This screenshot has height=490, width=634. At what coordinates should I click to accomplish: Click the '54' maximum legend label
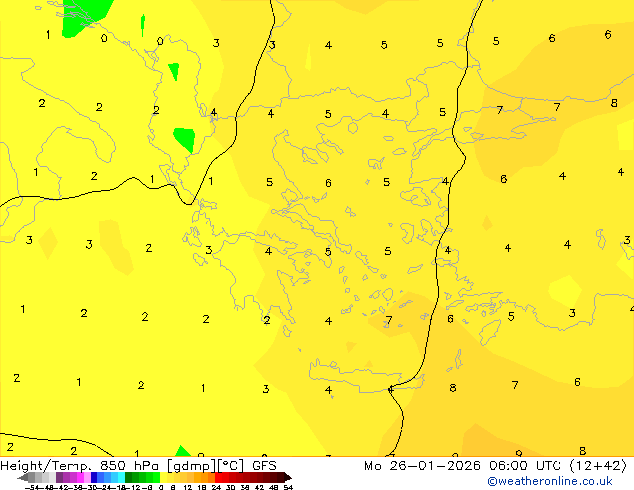coord(288,488)
